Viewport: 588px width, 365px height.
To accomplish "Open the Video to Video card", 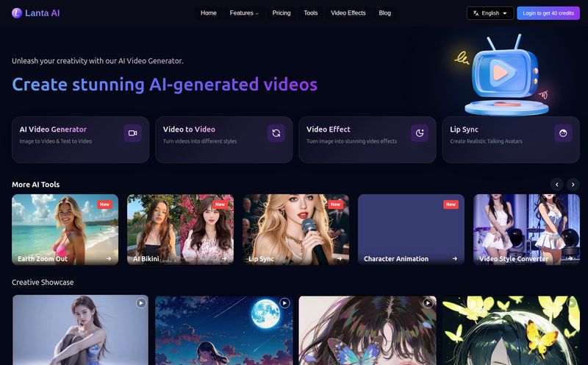I will [224, 140].
